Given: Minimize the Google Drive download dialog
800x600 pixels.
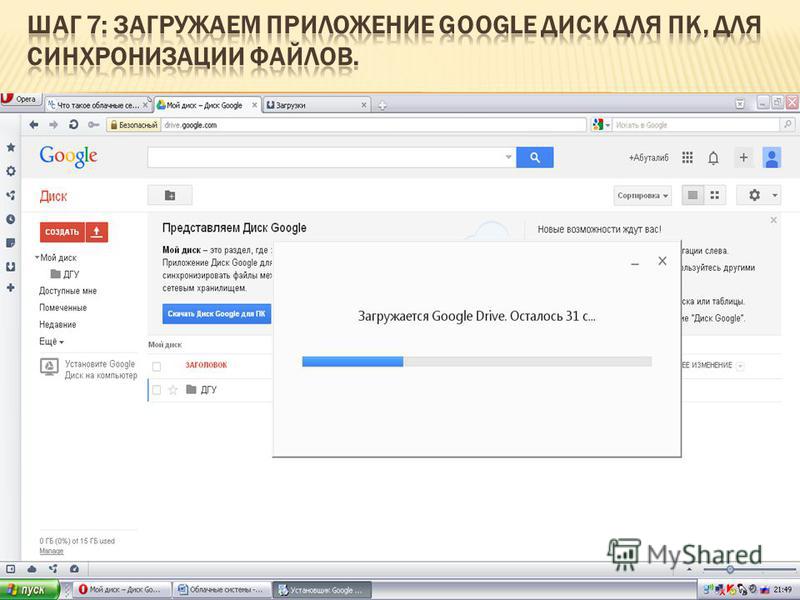Looking at the screenshot, I should (x=635, y=262).
